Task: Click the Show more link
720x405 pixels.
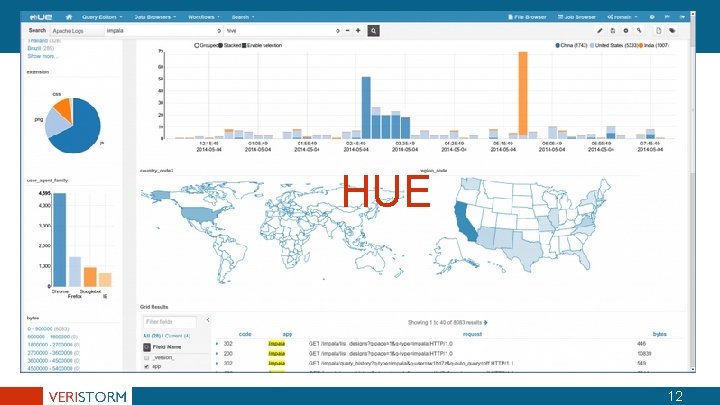Action: tap(42, 56)
